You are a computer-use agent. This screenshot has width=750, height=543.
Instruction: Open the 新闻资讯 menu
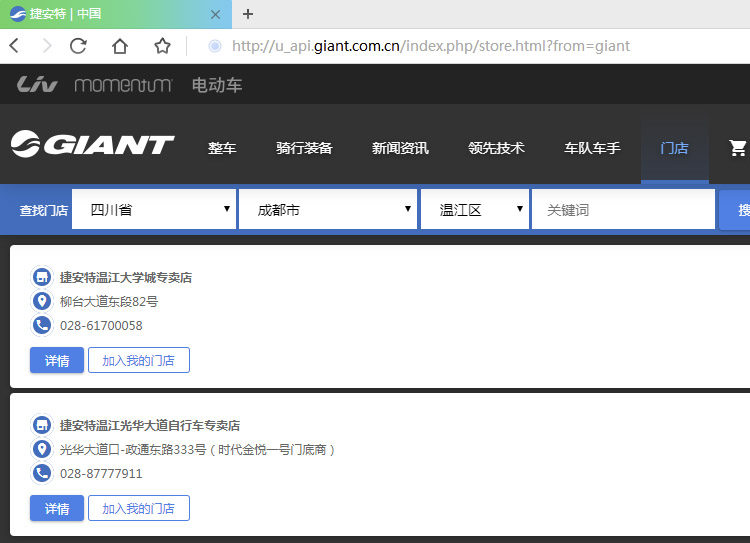tap(400, 148)
